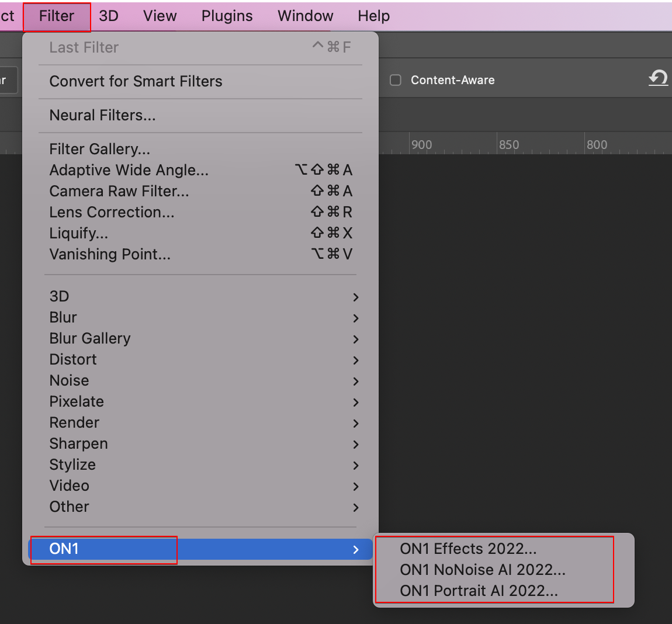This screenshot has height=624, width=672.
Task: Launch ON1 Effects 2022
Action: (x=467, y=549)
